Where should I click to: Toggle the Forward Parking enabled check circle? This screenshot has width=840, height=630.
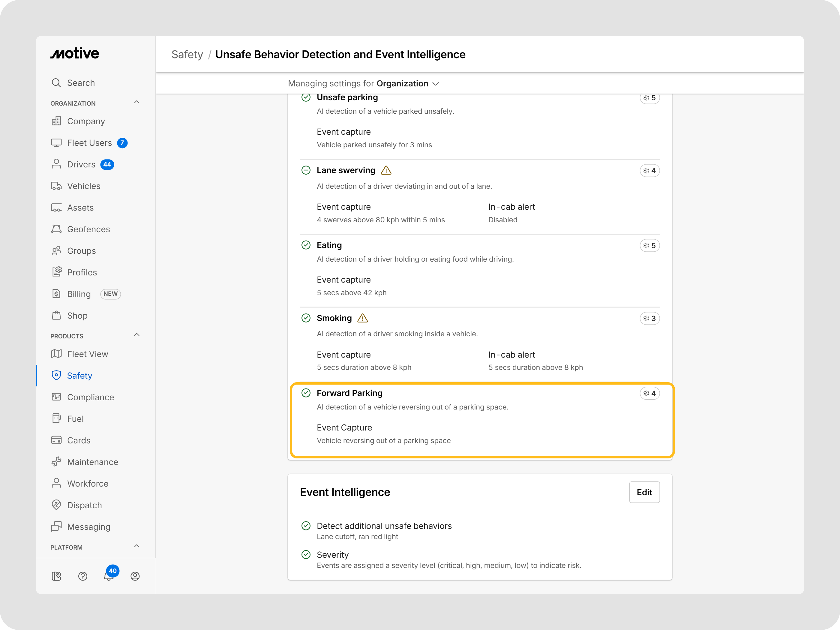pyautogui.click(x=306, y=393)
